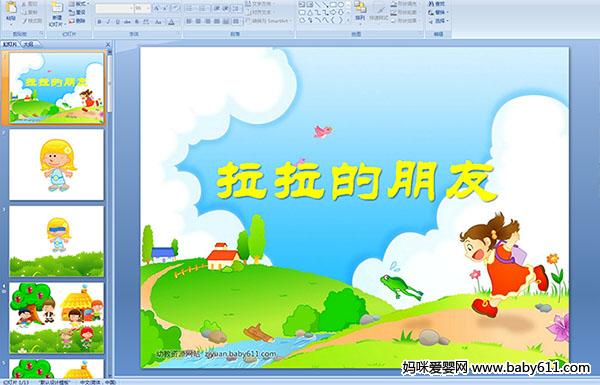Select the oval shape in shapes gallery
The width and height of the screenshot is (600, 385).
pos(341,5)
